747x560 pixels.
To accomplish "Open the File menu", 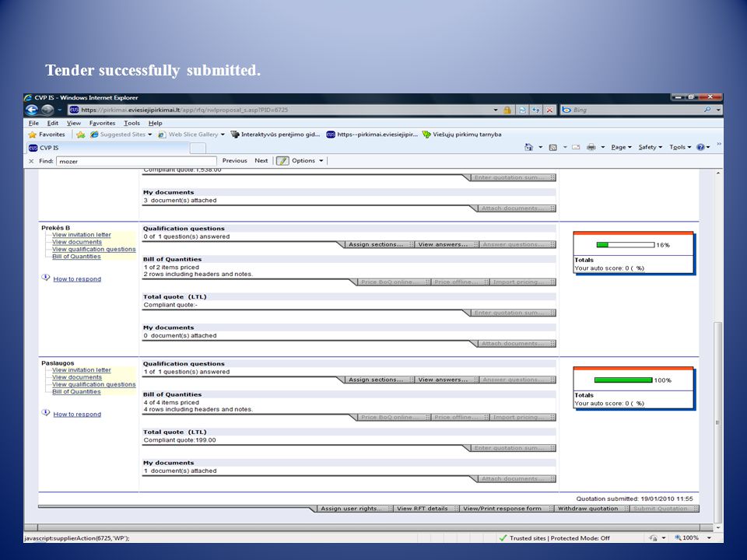I will (33, 123).
